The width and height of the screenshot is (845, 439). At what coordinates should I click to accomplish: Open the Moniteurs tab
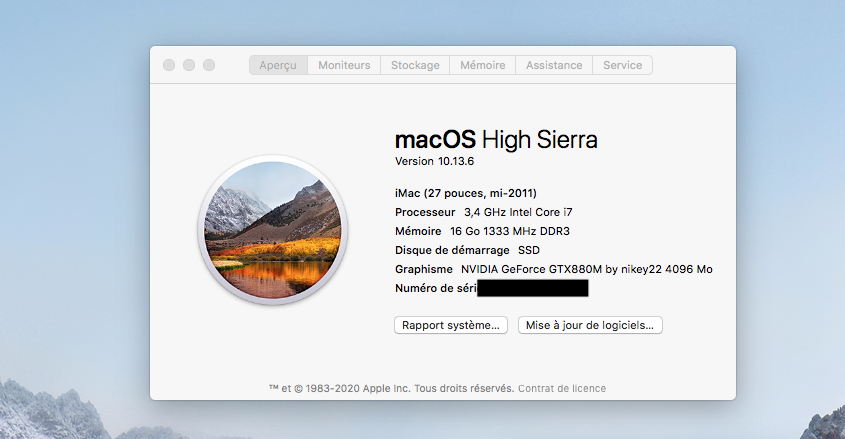click(x=344, y=65)
